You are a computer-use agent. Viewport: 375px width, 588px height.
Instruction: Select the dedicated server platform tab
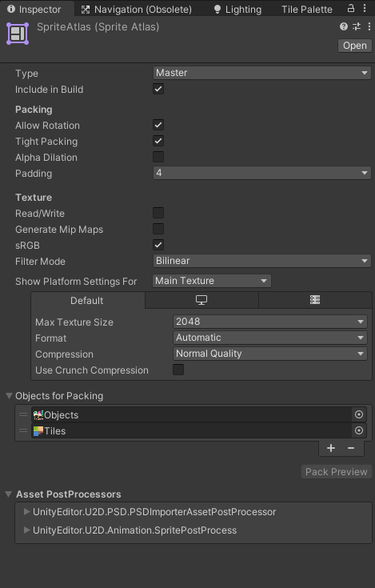315,300
